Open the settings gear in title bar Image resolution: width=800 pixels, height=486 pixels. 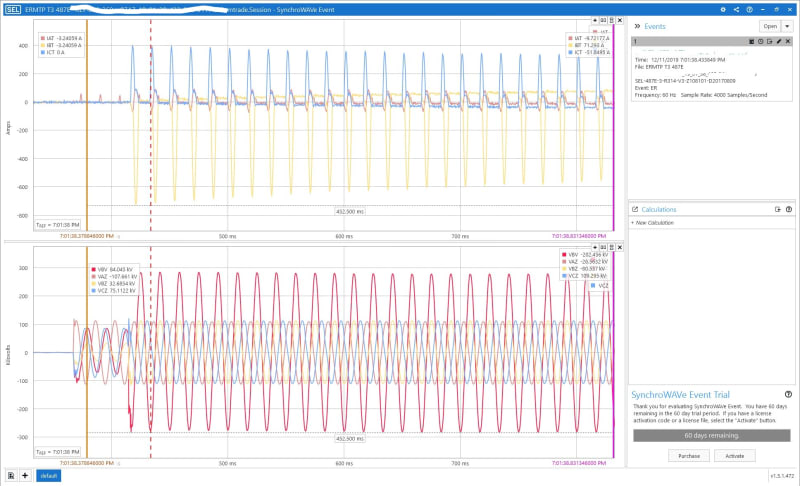pyautogui.click(x=723, y=10)
